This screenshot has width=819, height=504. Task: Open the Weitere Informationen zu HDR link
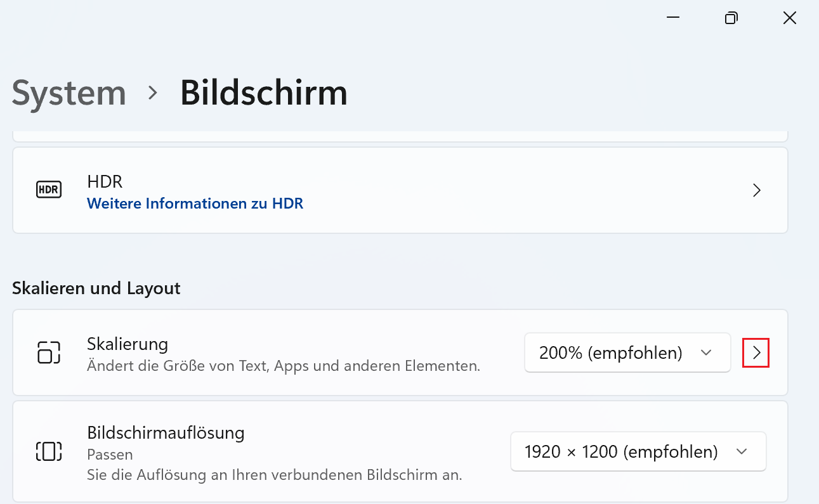coord(195,204)
